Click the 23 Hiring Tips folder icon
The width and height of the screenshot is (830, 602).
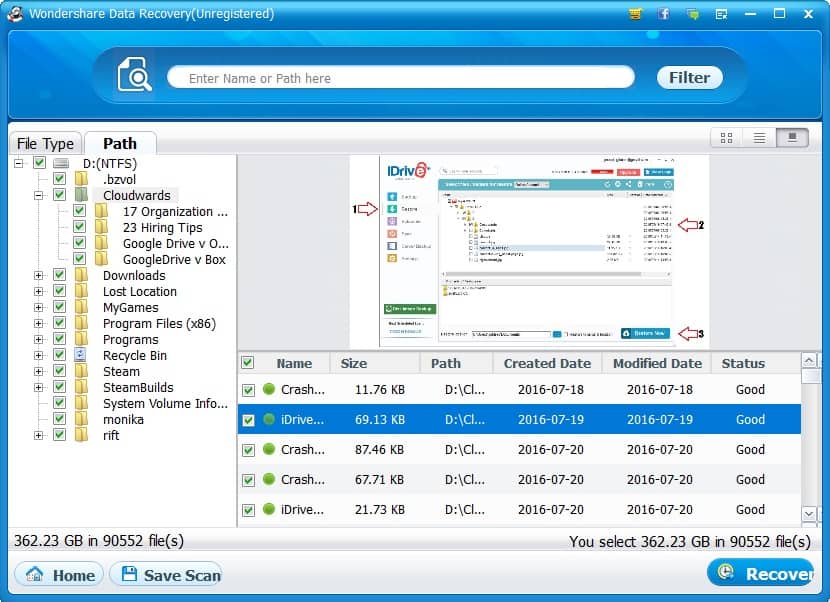pos(101,227)
